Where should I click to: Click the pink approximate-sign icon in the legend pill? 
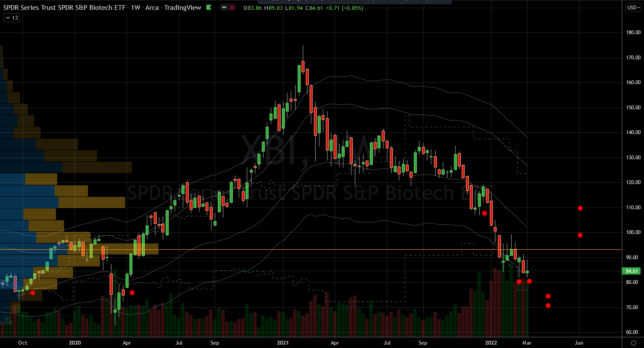[x=232, y=8]
